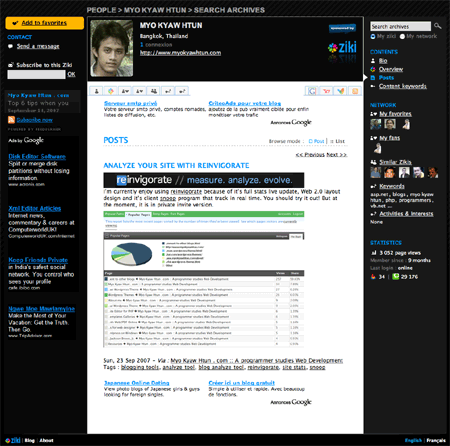Open the Bio tab icon in post toolbar
This screenshot has height=446, width=450.
[x=97, y=91]
